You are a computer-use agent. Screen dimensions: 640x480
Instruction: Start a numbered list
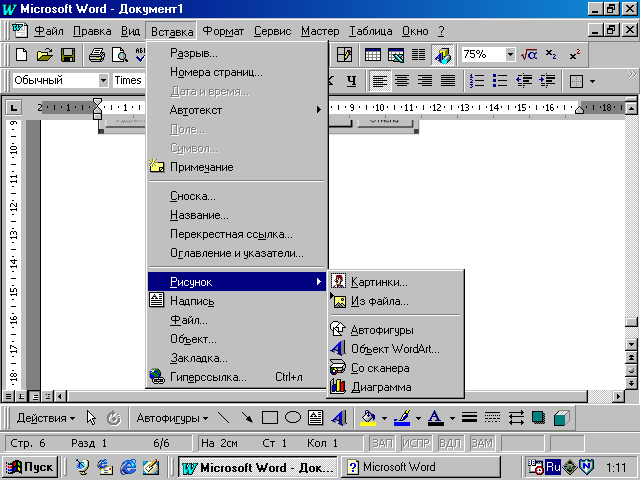pyautogui.click(x=477, y=81)
